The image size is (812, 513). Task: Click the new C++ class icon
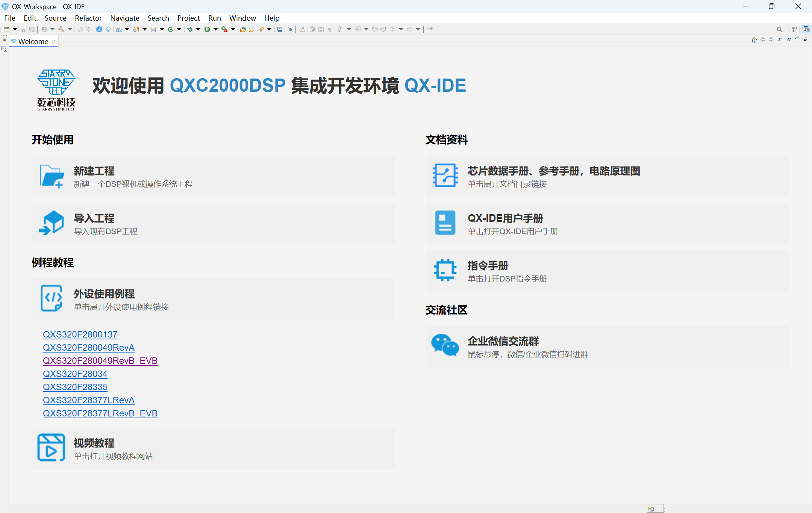(x=171, y=29)
